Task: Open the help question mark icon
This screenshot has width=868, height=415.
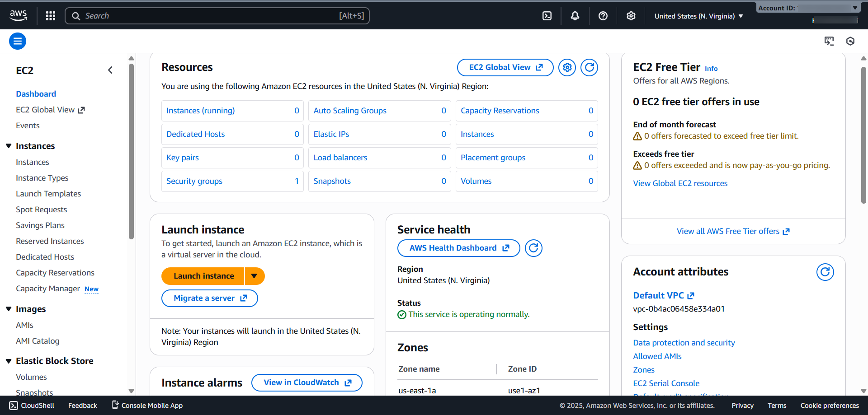Action: 603,16
